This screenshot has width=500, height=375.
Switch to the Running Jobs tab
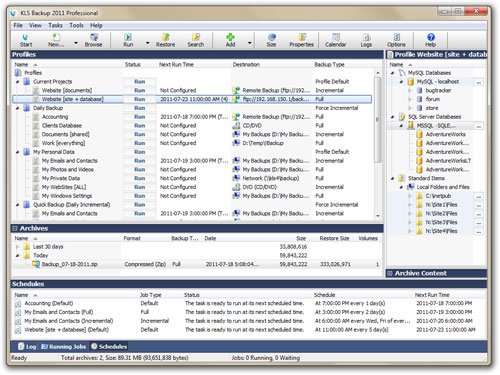coord(64,347)
